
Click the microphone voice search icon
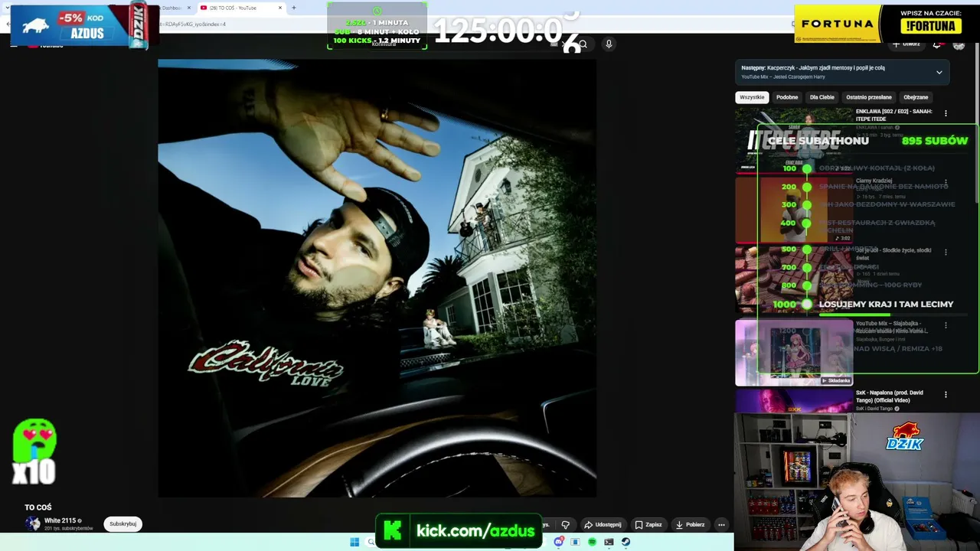pos(609,44)
